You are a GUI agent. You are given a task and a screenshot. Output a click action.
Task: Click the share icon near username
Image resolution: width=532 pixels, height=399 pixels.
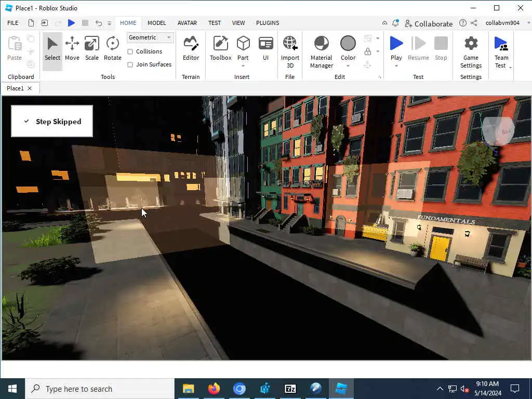pos(474,23)
